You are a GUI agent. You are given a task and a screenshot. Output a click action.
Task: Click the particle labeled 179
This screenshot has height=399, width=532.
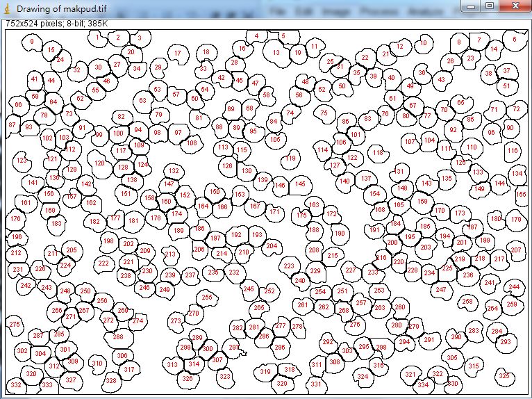click(x=516, y=220)
